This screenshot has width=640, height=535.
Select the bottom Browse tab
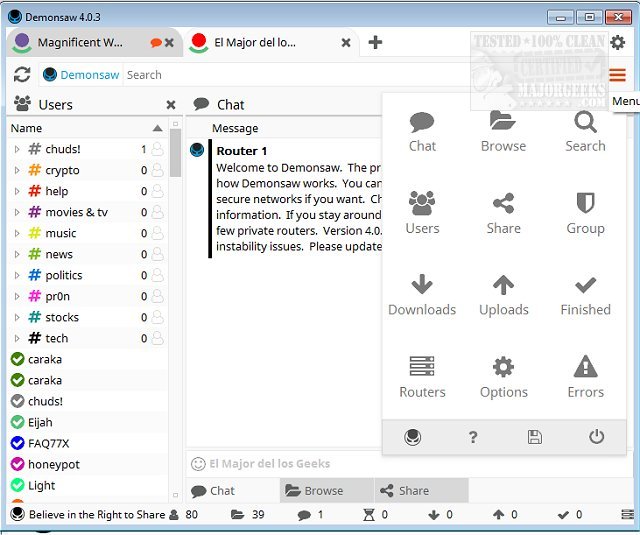pyautogui.click(x=327, y=491)
